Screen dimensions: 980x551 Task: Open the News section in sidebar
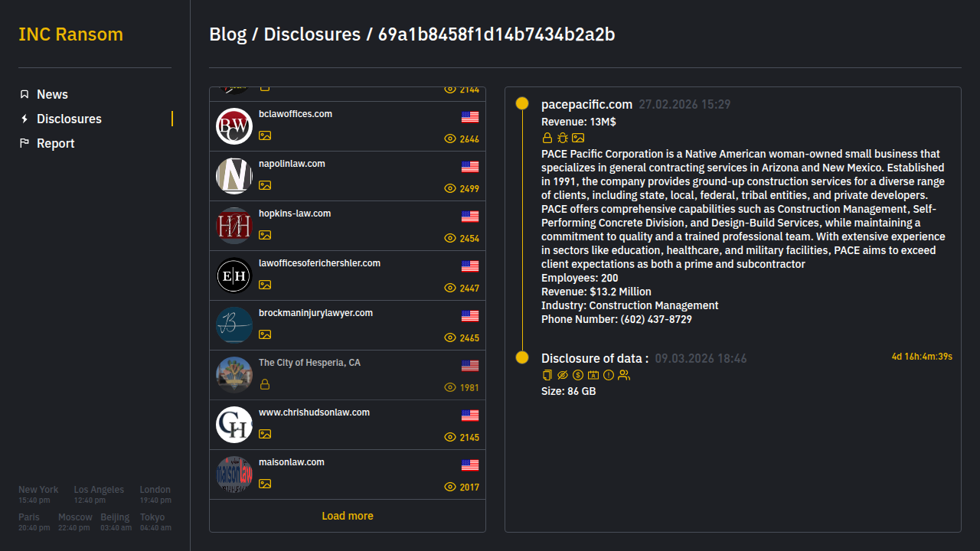52,94
